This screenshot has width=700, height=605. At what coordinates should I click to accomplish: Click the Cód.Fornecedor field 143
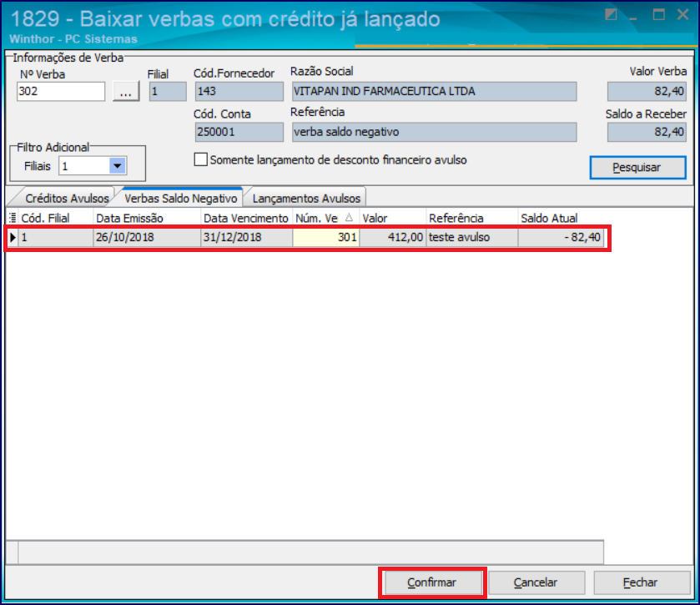pyautogui.click(x=239, y=92)
